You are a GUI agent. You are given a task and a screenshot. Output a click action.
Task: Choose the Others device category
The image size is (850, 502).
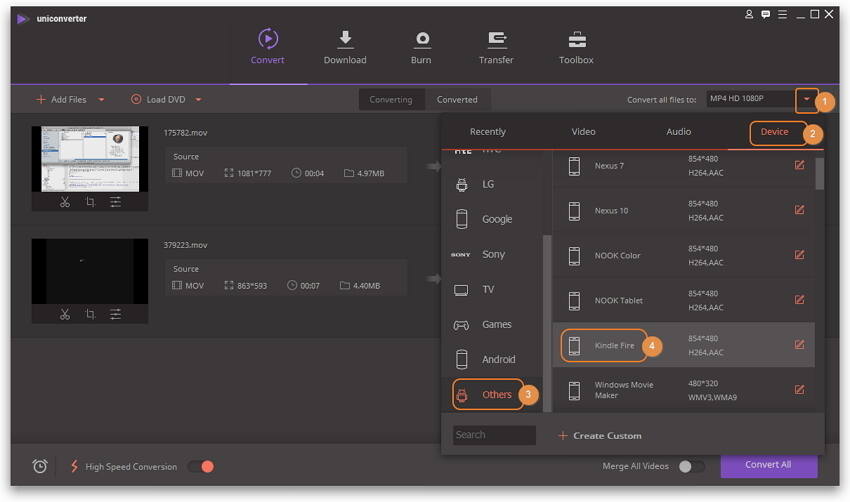click(488, 395)
